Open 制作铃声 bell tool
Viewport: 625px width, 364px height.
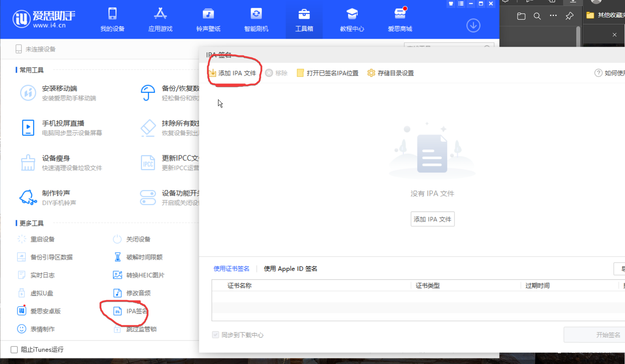click(48, 198)
